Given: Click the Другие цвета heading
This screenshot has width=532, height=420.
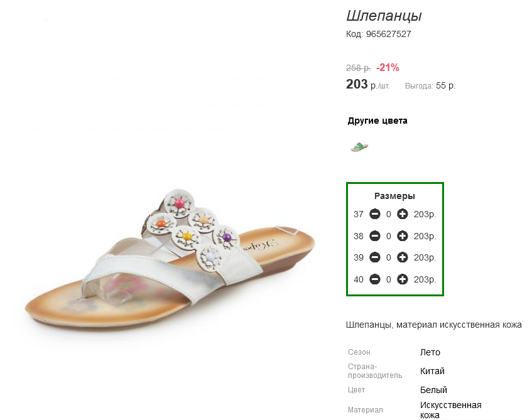Looking at the screenshot, I should 377,121.
